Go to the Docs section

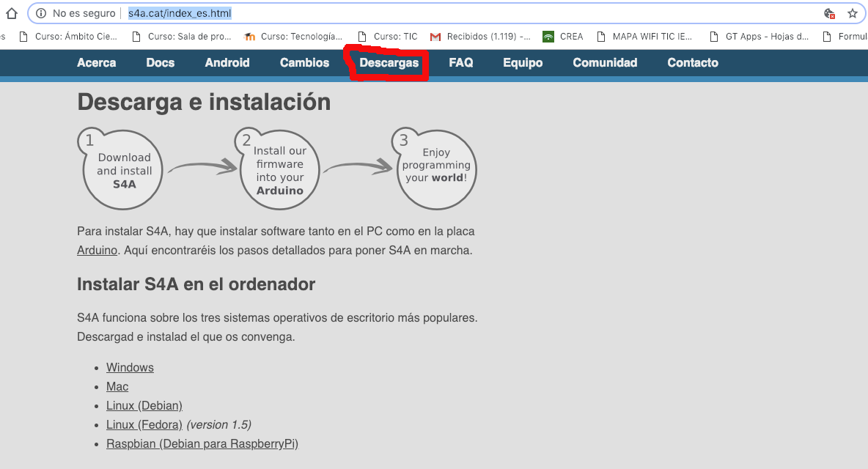tap(160, 62)
